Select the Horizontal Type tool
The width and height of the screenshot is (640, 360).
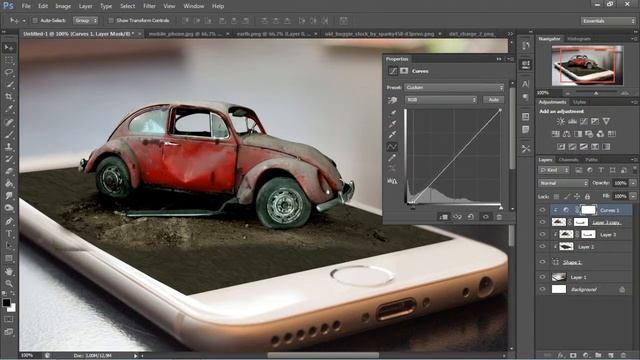coord(9,234)
